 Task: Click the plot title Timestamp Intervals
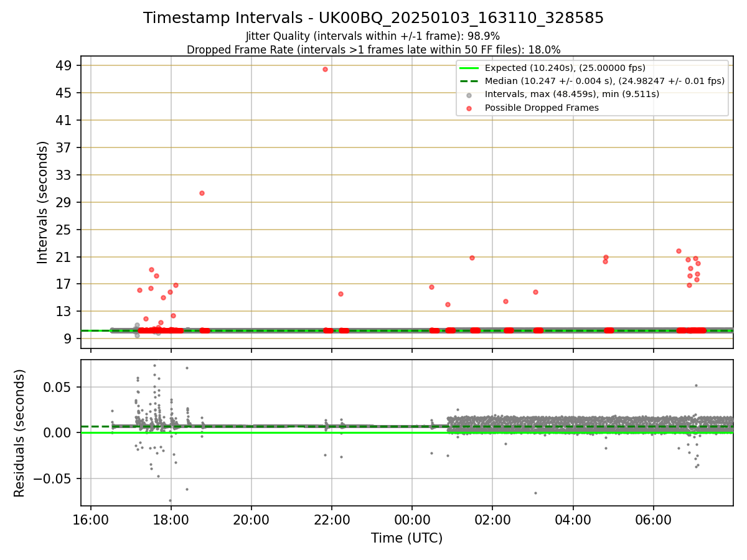pyautogui.click(x=374, y=18)
